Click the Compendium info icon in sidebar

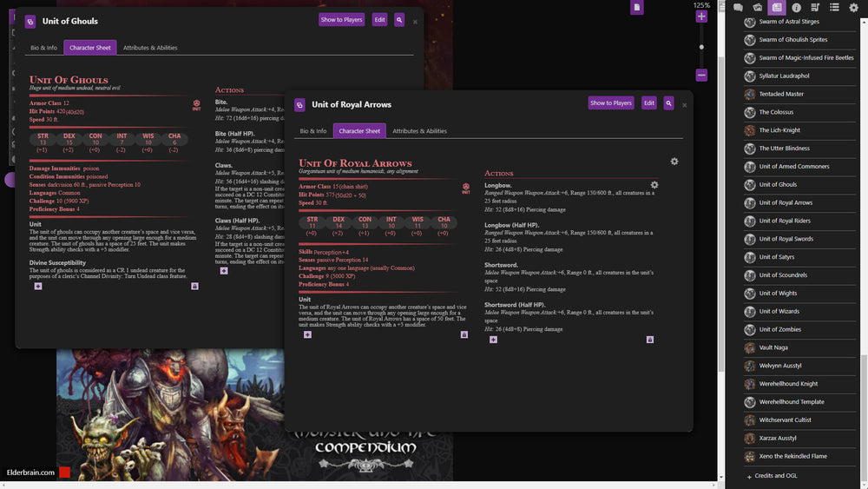pyautogui.click(x=796, y=7)
